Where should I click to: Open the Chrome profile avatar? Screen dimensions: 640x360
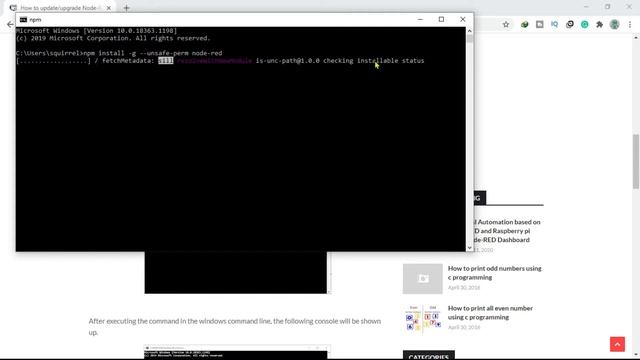(614, 24)
